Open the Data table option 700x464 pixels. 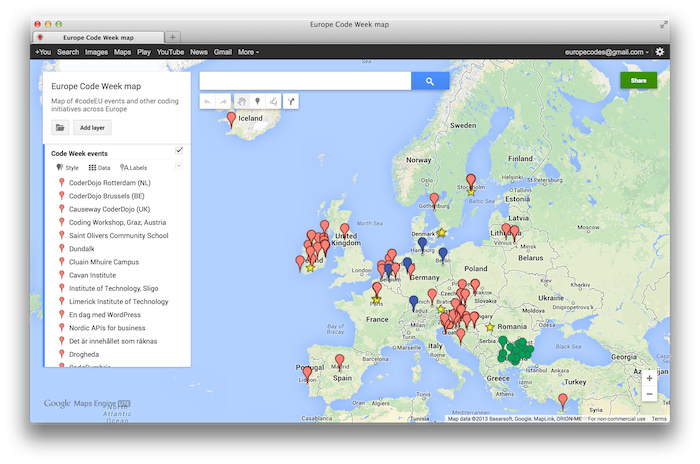(x=99, y=167)
